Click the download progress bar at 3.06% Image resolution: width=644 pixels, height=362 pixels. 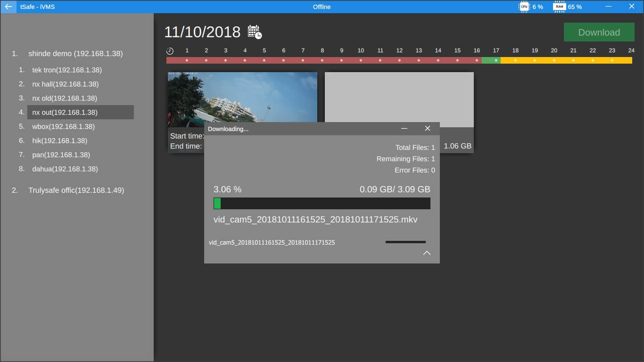pyautogui.click(x=322, y=203)
